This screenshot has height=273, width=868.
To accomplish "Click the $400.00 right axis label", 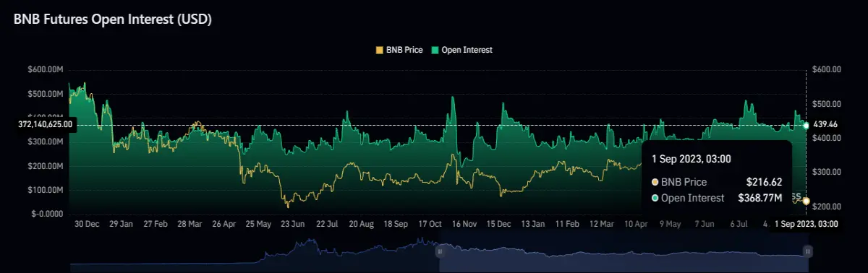I will coord(826,138).
